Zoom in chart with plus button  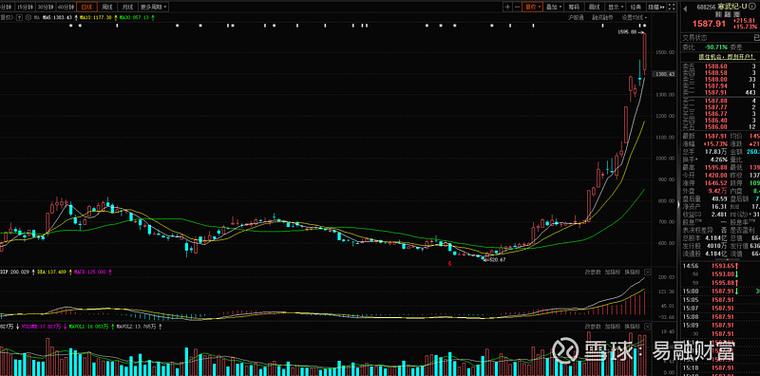coord(507,7)
